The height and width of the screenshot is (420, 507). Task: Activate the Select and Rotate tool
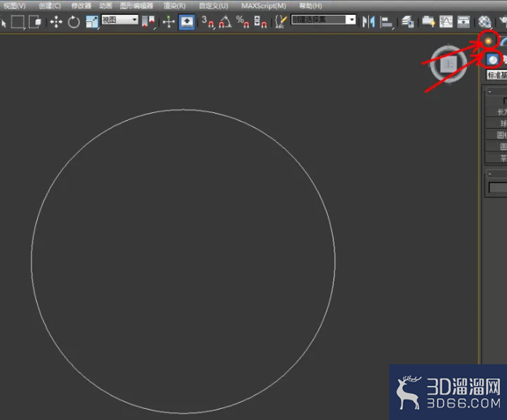point(74,22)
